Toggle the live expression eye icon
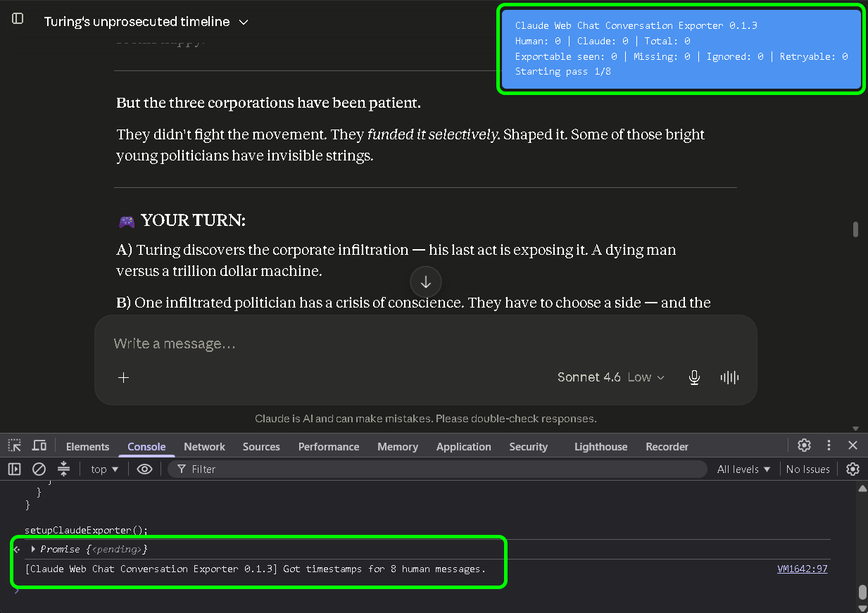 [x=144, y=469]
